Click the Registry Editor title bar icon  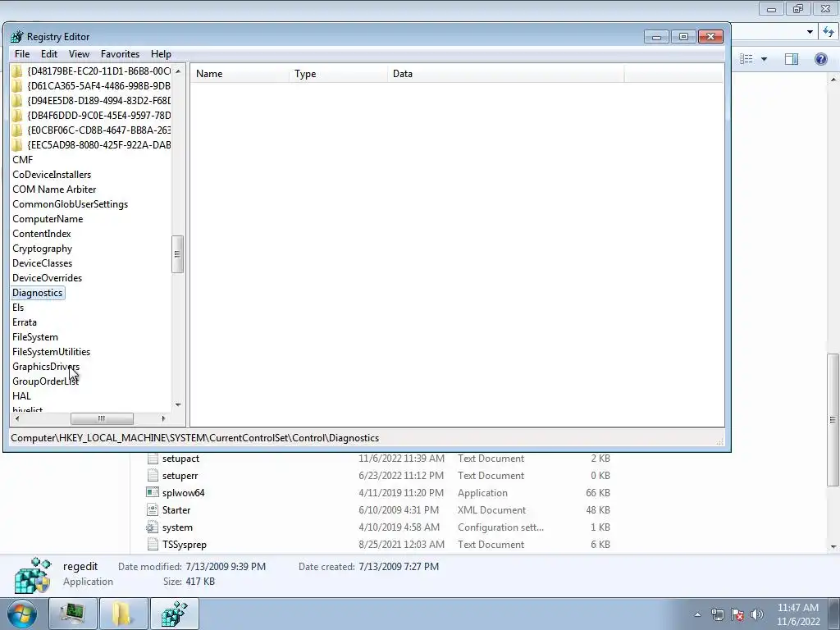[17, 36]
